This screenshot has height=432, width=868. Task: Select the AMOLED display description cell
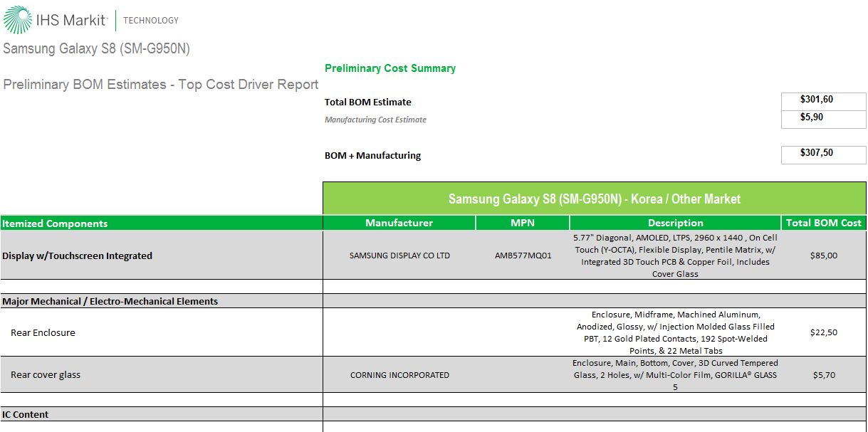pos(676,255)
